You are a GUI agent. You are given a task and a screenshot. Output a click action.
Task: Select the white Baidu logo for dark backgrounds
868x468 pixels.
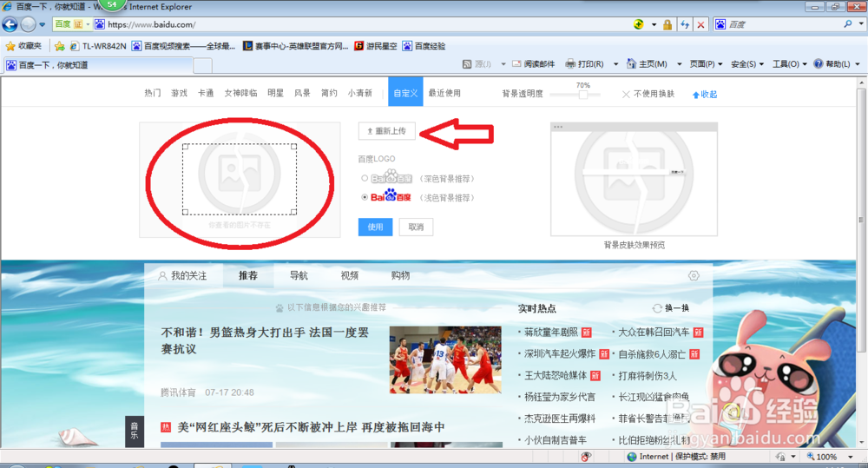tap(365, 178)
